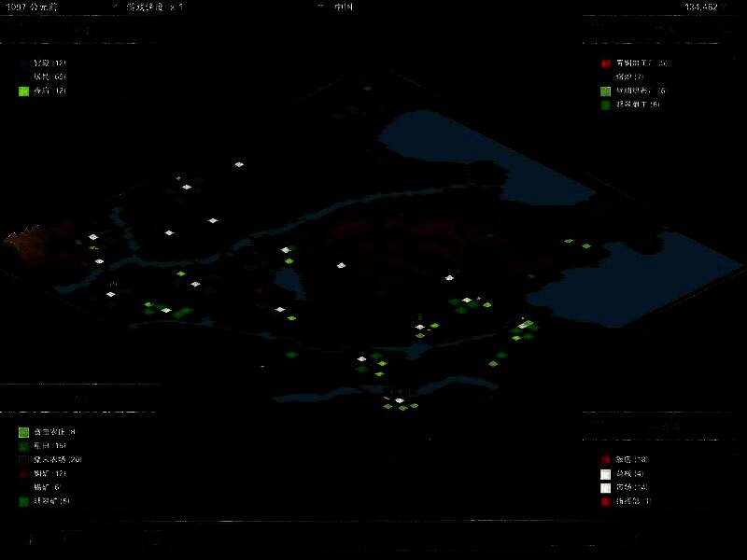This screenshot has height=560, width=747.
Task: Click the red icon for the (13) entry
Action: click(x=605, y=460)
